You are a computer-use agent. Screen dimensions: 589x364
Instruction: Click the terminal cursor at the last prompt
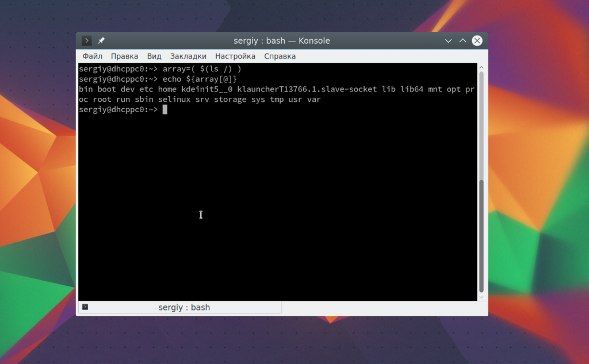tap(165, 109)
